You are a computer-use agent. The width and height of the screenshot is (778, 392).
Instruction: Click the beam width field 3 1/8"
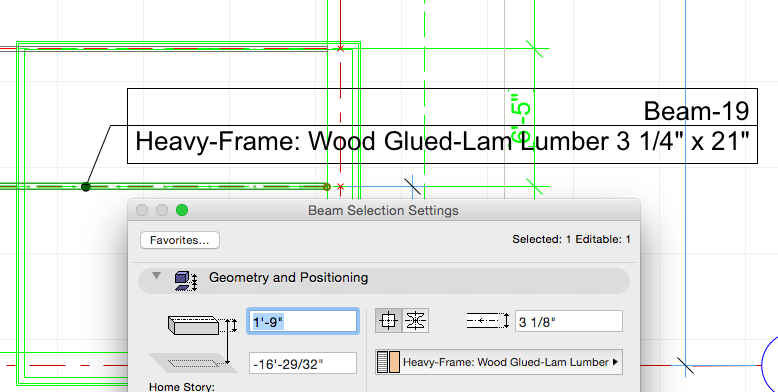(569, 321)
